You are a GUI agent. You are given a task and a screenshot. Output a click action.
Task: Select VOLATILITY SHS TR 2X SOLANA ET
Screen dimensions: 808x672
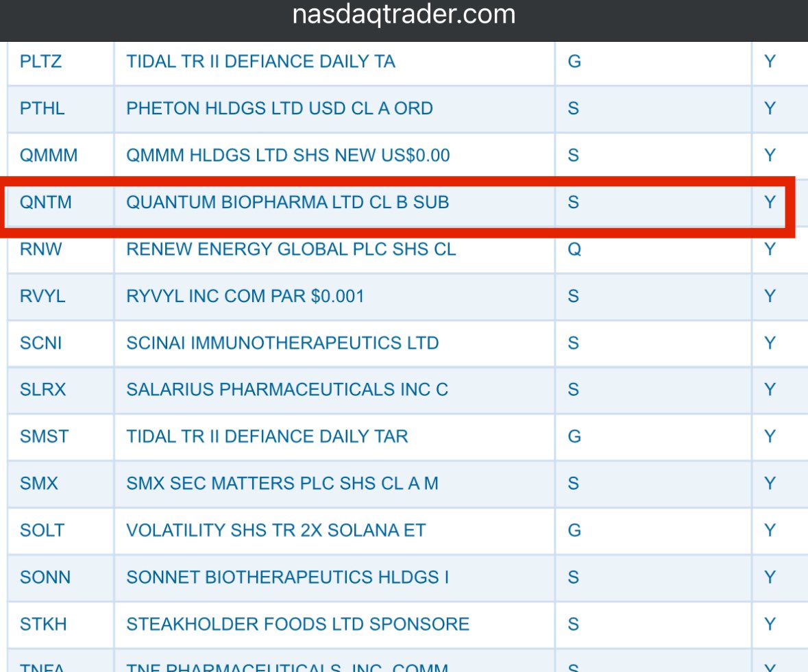click(x=276, y=530)
